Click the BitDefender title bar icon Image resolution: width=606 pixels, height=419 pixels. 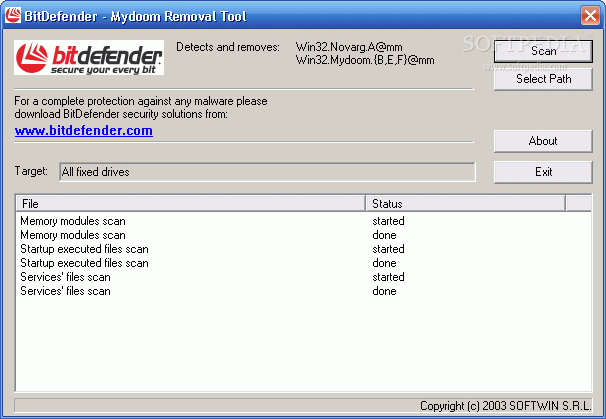click(13, 15)
